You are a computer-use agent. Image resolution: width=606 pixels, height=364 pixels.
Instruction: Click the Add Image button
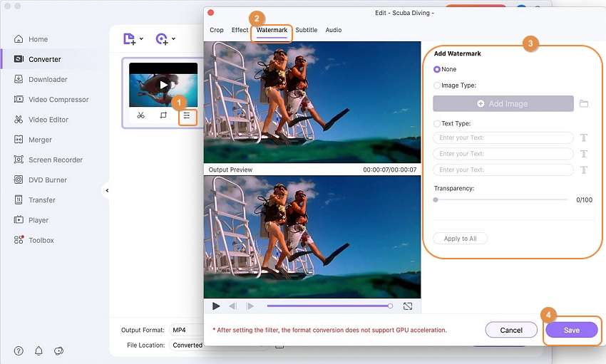503,103
